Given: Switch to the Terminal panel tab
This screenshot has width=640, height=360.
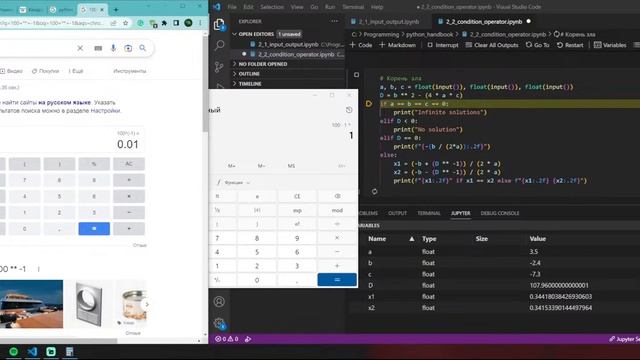Looking at the screenshot, I should 429,213.
